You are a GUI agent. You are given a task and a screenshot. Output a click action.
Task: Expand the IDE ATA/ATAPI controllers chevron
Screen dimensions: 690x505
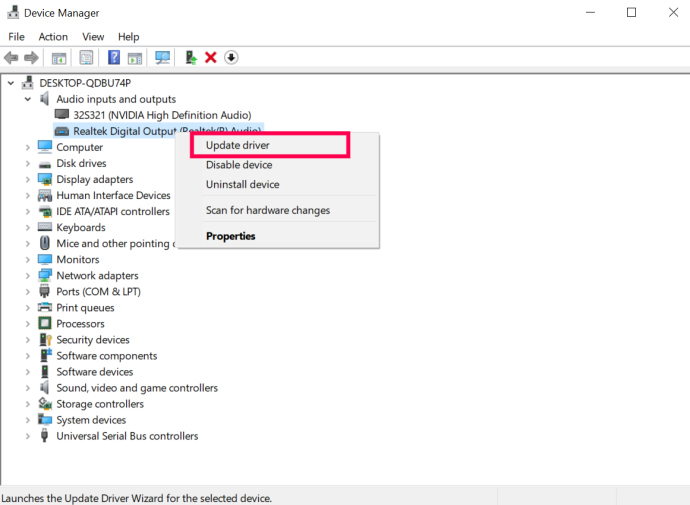point(28,212)
